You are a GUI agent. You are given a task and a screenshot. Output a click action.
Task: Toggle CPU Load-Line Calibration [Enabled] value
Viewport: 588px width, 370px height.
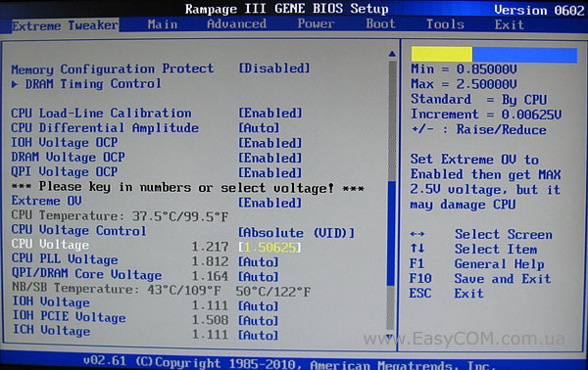pos(270,114)
